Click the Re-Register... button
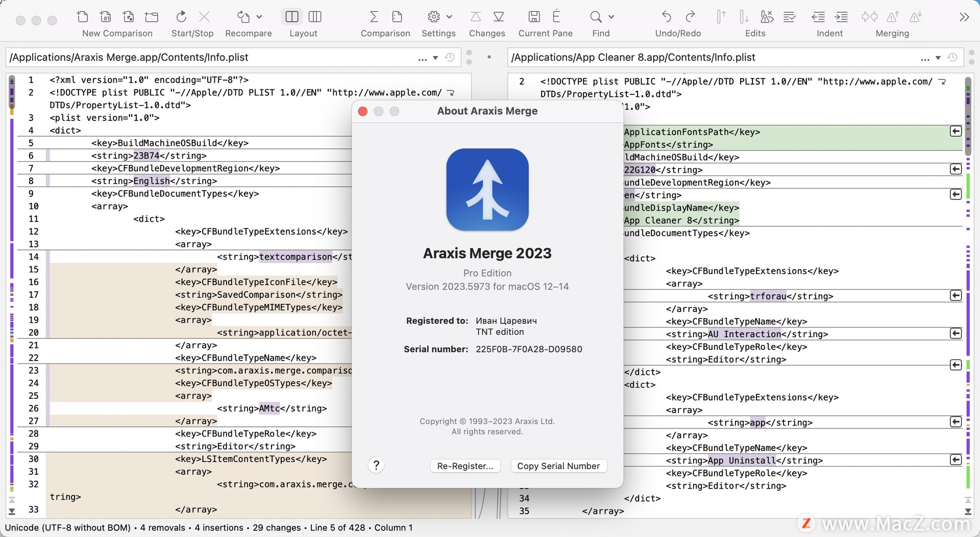Image resolution: width=980 pixels, height=537 pixels. click(465, 466)
